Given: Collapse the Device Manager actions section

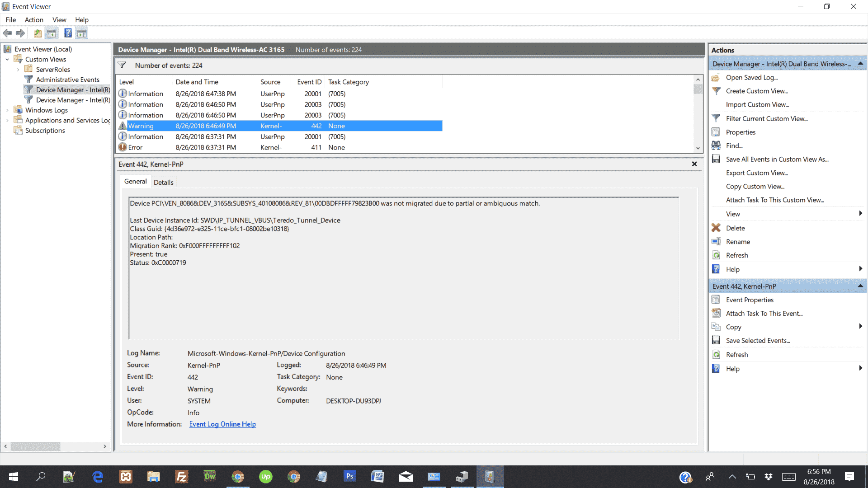Looking at the screenshot, I should click(x=860, y=64).
